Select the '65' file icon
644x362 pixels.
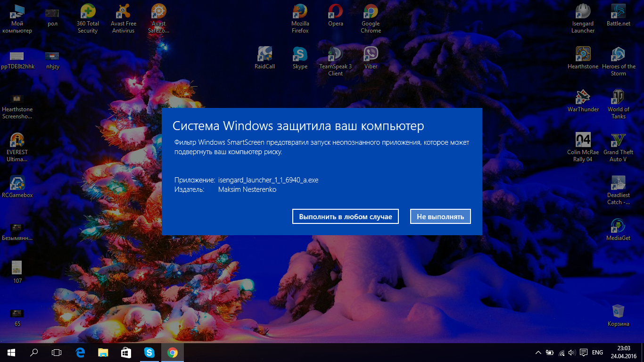click(17, 317)
